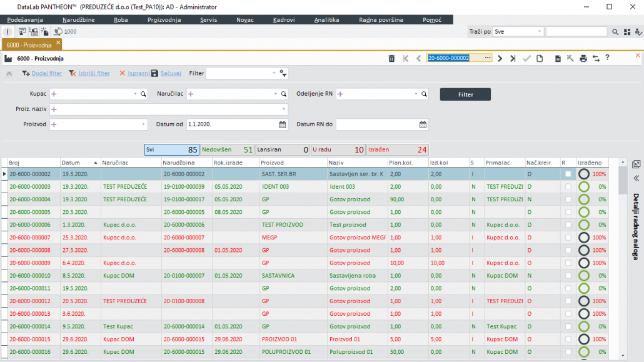
Task: Tick the R checkbox for order 20-6000-000012
Action: (x=568, y=301)
